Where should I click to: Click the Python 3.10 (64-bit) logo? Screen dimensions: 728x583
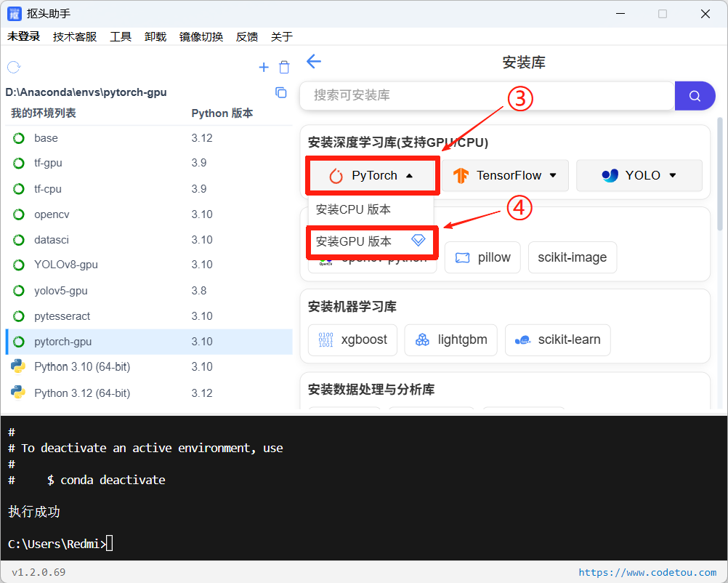[x=18, y=366]
